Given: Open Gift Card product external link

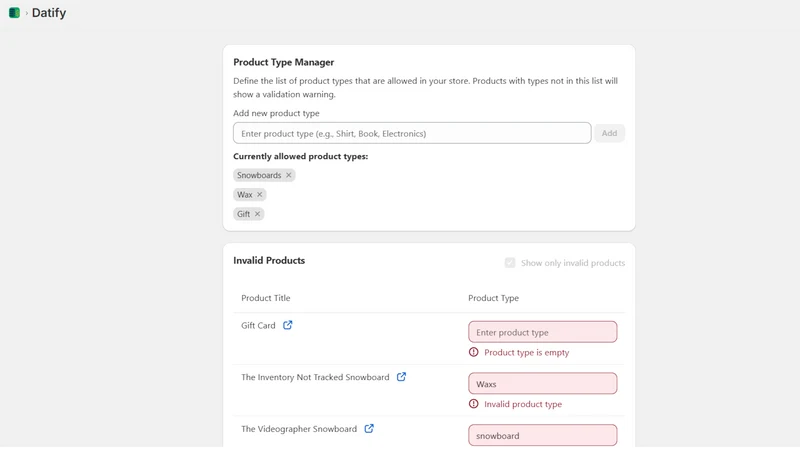Looking at the screenshot, I should coord(288,325).
